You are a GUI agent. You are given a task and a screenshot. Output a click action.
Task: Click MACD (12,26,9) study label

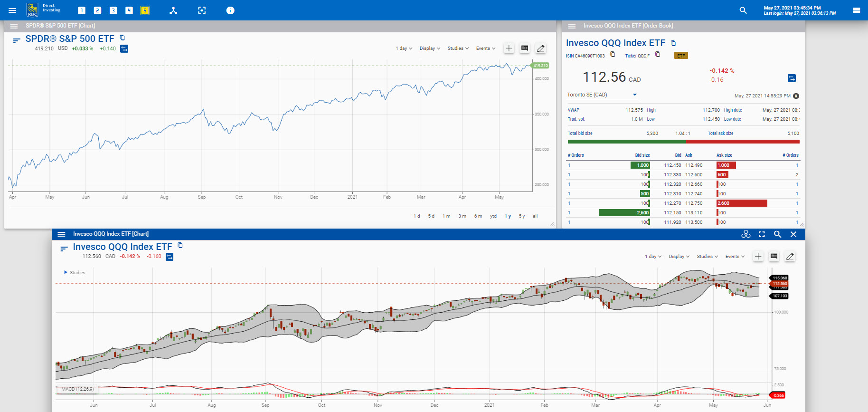(77, 389)
